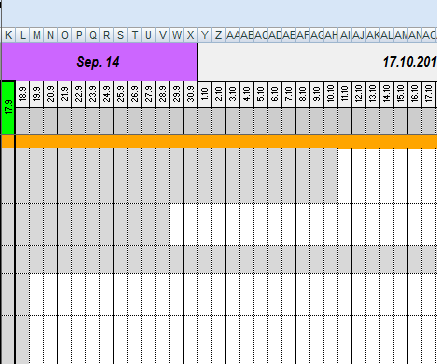
Task: Select column N header
Action: pyautogui.click(x=51, y=35)
